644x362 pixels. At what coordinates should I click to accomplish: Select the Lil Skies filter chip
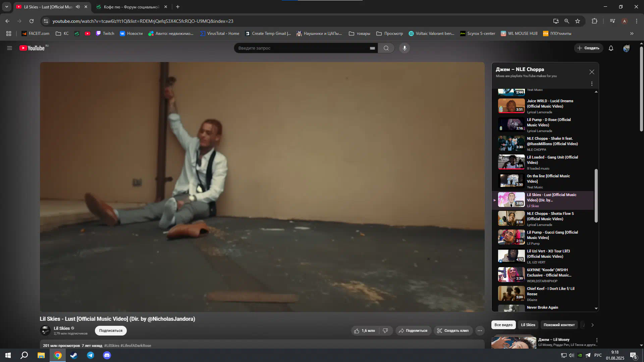tap(528, 325)
